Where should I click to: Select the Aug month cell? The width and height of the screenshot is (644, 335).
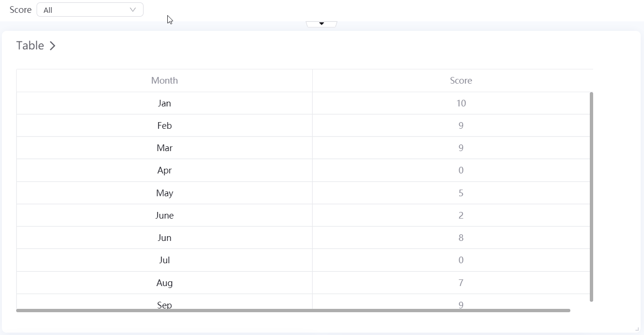coord(164,283)
